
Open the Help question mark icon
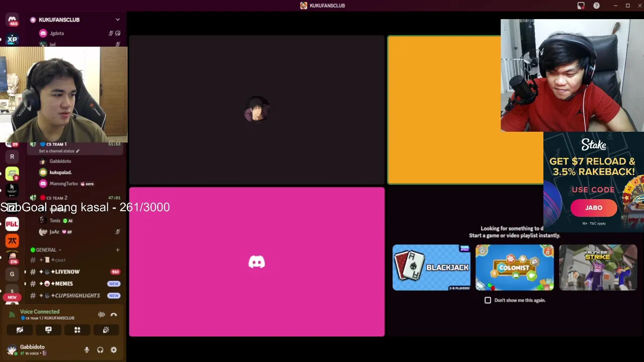pyautogui.click(x=596, y=6)
